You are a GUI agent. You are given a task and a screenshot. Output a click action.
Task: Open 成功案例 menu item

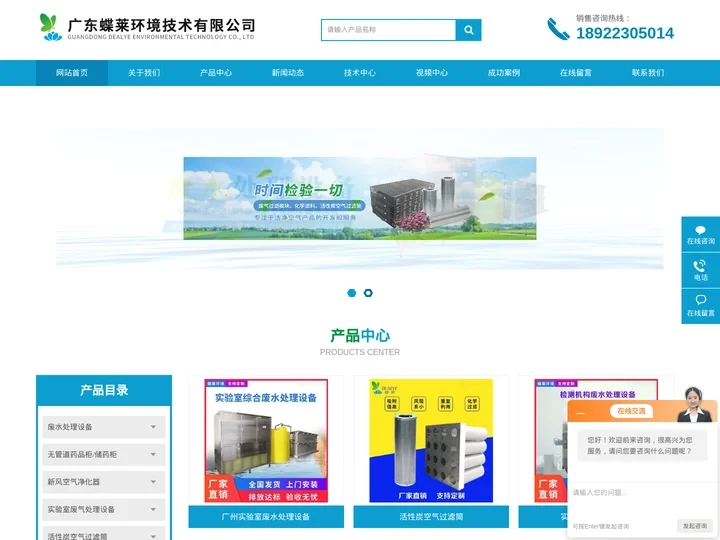[x=504, y=73]
